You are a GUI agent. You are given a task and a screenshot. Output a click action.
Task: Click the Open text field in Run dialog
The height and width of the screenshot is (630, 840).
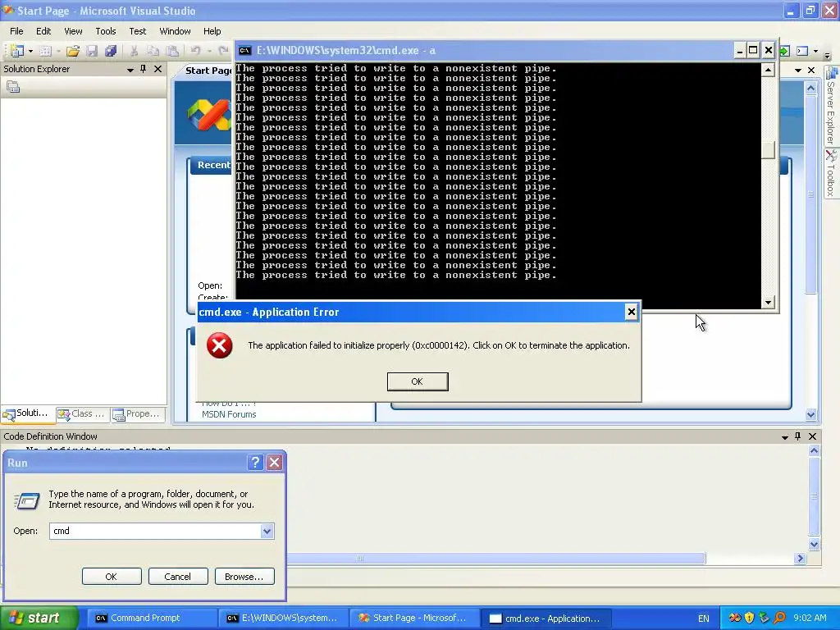click(155, 531)
